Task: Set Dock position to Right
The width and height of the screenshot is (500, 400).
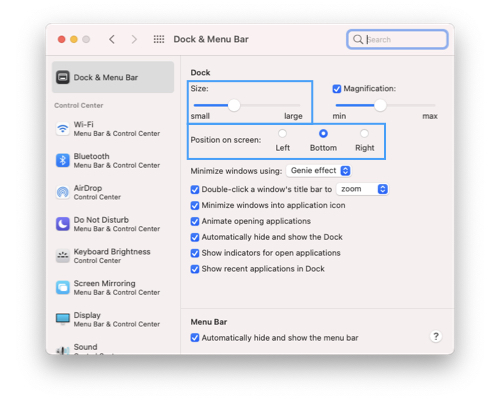Action: coord(364,134)
